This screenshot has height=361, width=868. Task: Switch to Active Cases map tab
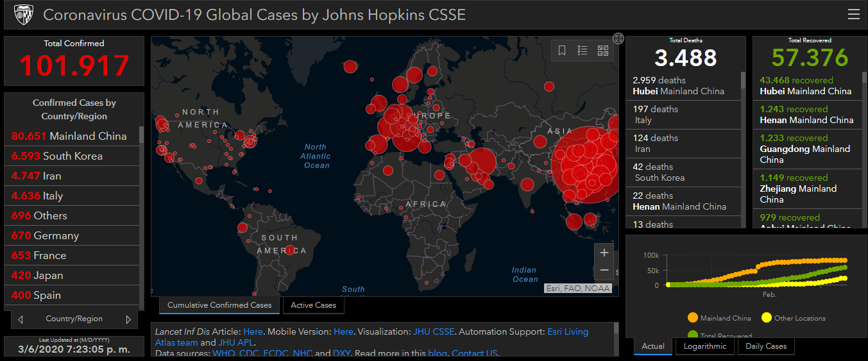click(x=314, y=305)
